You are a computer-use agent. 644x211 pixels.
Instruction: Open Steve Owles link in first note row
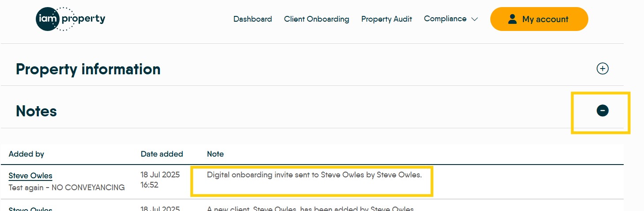pos(30,176)
